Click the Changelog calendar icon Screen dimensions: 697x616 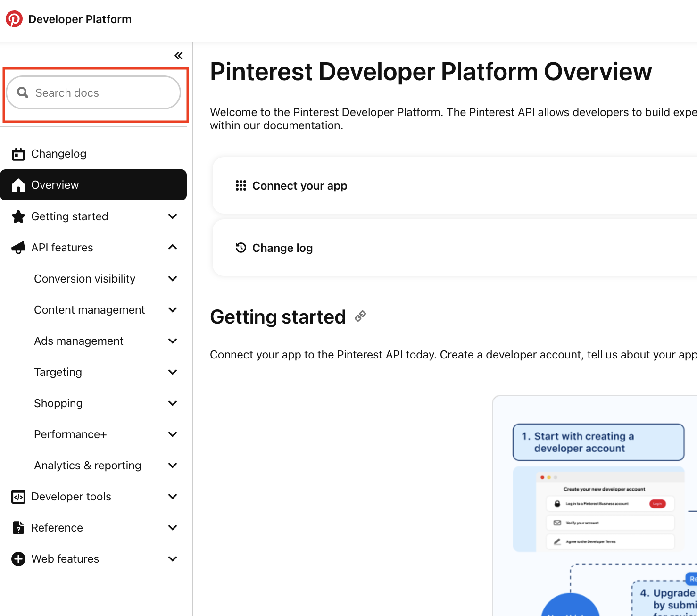[18, 154]
